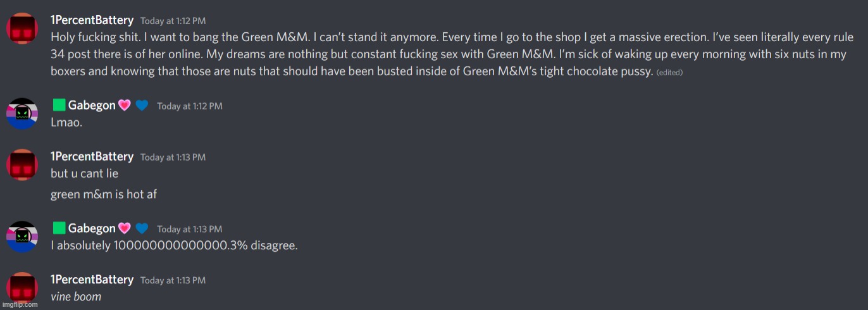Click Gabegon's avatar beside the "disagree" message
Viewport: 868px width, 310px height.
pyautogui.click(x=23, y=237)
